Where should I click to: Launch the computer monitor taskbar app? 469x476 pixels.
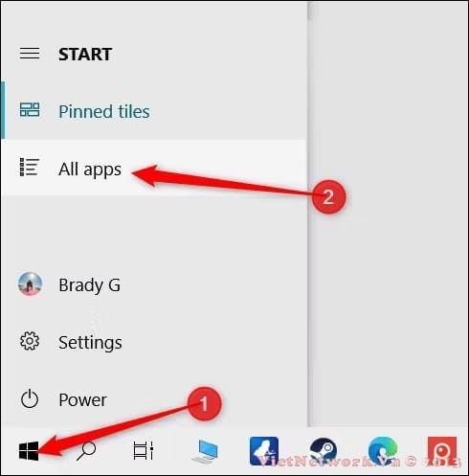coord(205,451)
